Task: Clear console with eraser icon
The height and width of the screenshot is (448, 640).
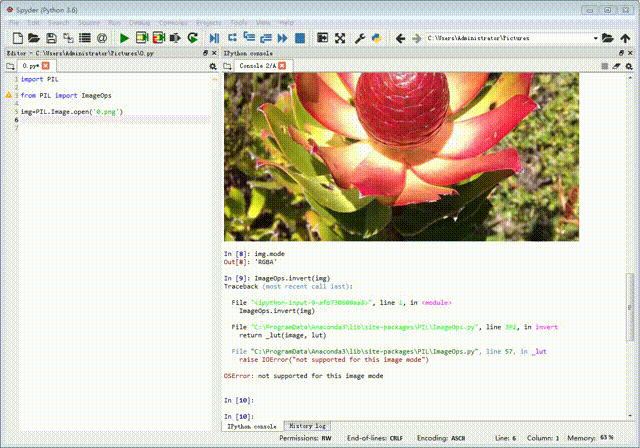Action: click(x=616, y=66)
